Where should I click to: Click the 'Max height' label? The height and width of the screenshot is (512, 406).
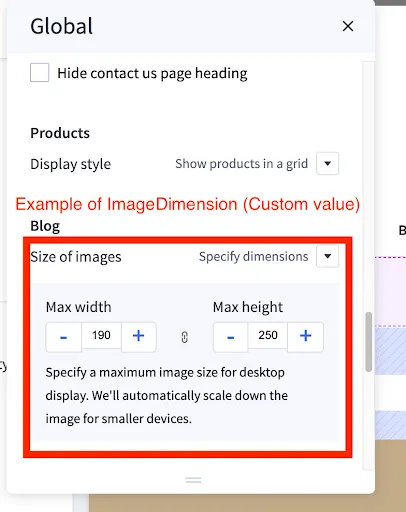click(248, 307)
